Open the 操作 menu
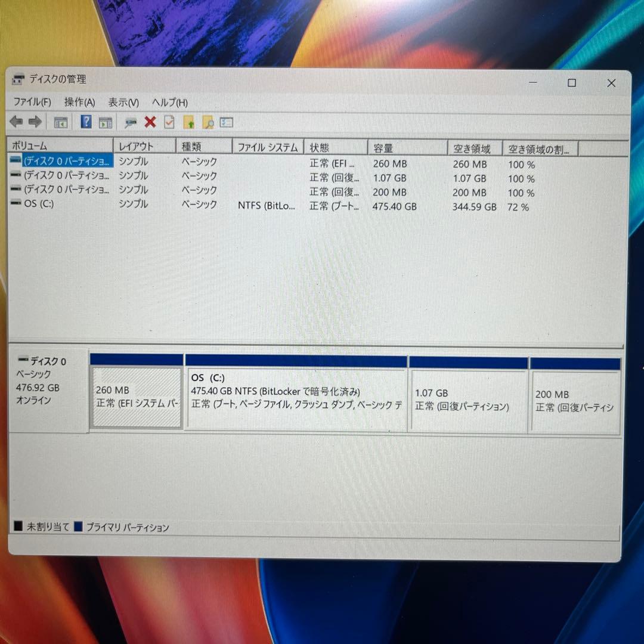Screen dimensions: 644x644 [x=78, y=103]
